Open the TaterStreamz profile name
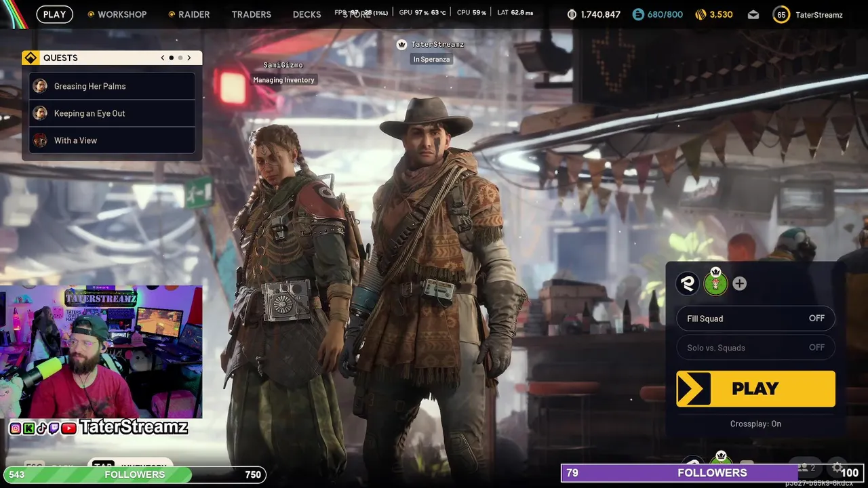Screen dimensions: 868x488 click(818, 14)
